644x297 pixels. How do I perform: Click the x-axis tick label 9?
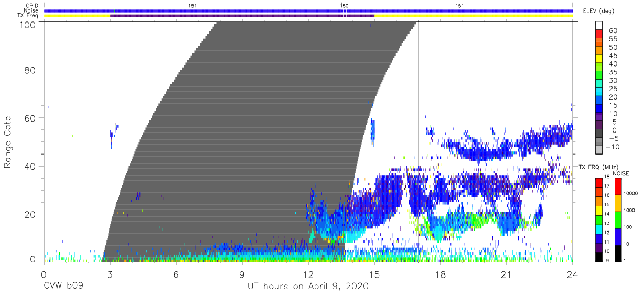coord(242,274)
